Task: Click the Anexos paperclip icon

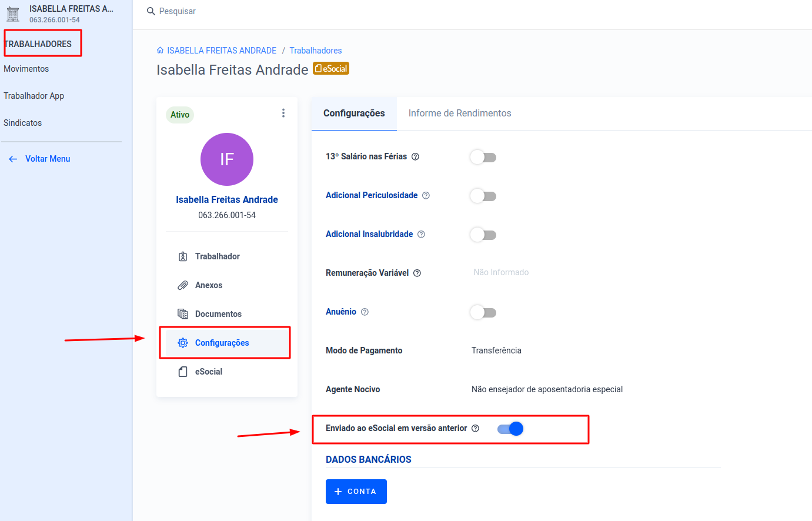Action: point(183,285)
